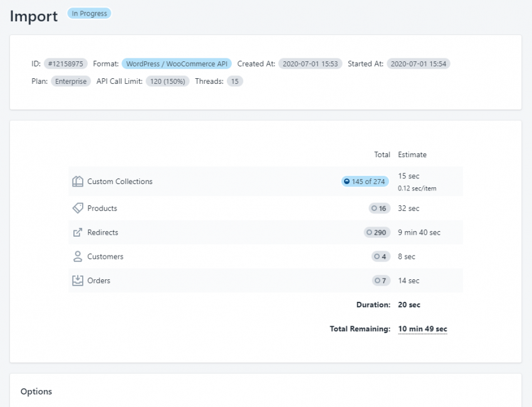Click the Customers person icon
This screenshot has width=532, height=407.
tap(76, 256)
